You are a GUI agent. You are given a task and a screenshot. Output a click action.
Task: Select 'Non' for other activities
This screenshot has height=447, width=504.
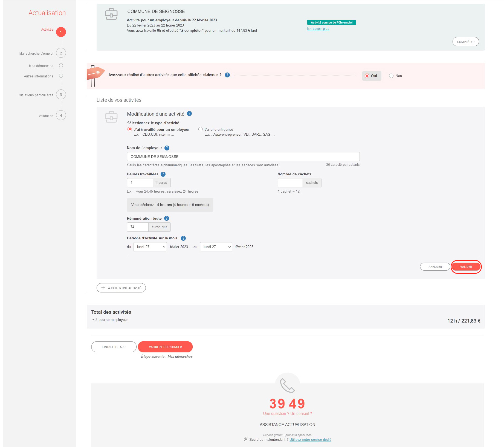pyautogui.click(x=391, y=76)
